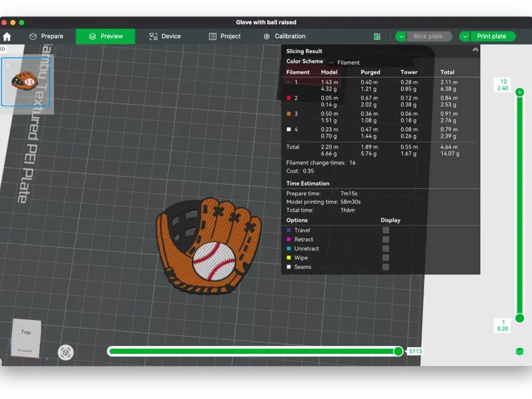Click the Total column header
This screenshot has height=399, width=532.
click(x=447, y=72)
